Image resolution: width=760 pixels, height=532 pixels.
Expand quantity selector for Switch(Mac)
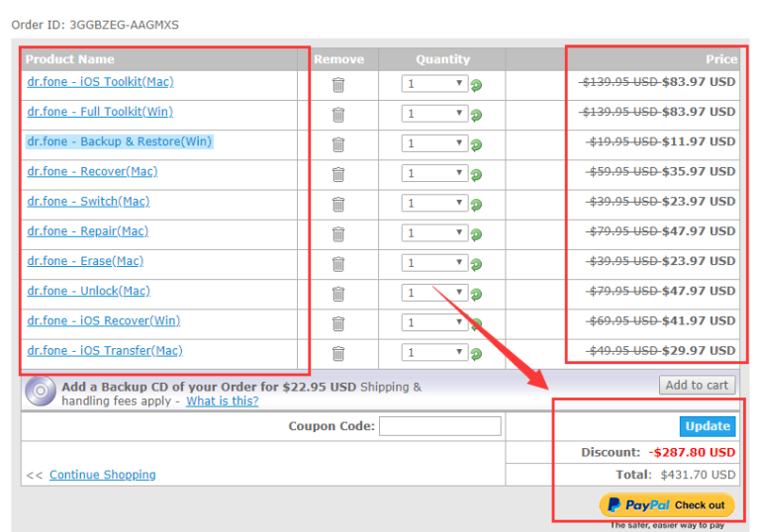point(434,203)
